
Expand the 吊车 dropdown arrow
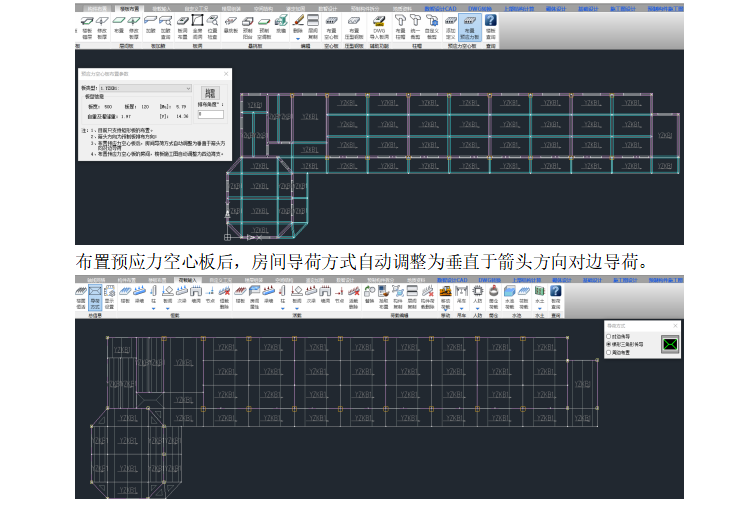(461, 309)
